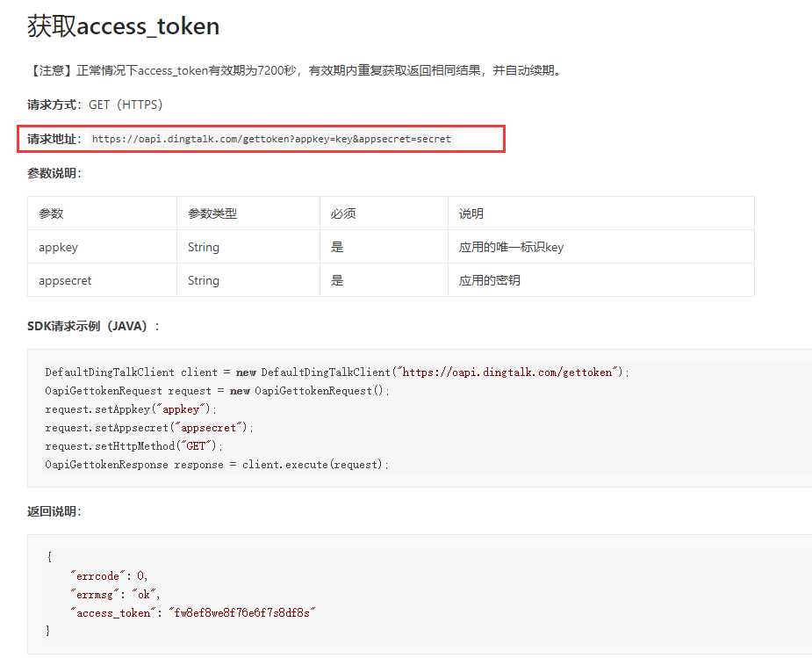Click the "errcode": 0 line in the JSON
The image size is (812, 658).
109,575
